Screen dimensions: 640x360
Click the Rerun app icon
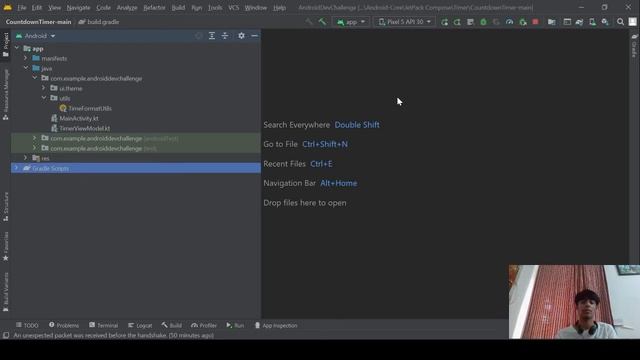444,22
